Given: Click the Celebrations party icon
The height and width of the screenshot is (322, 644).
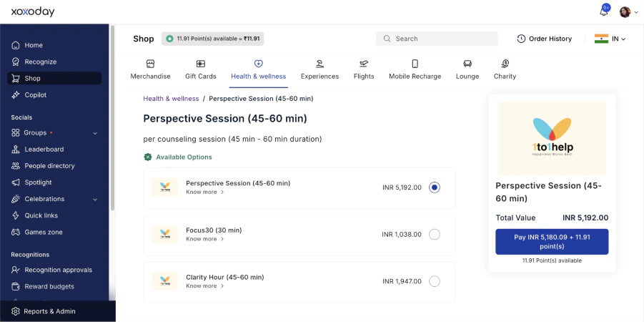Looking at the screenshot, I should point(16,199).
